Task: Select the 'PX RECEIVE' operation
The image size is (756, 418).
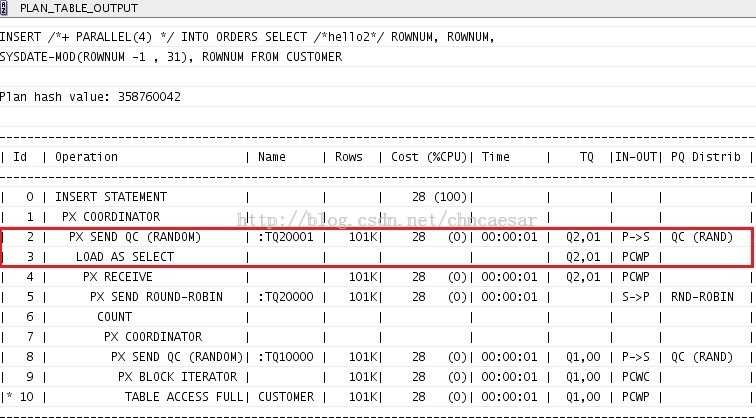Action: click(118, 277)
